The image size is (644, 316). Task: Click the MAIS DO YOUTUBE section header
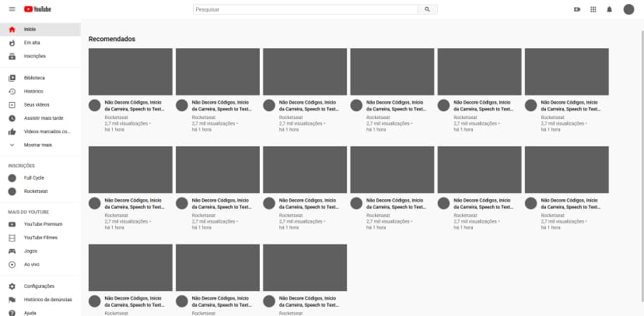coord(28,212)
